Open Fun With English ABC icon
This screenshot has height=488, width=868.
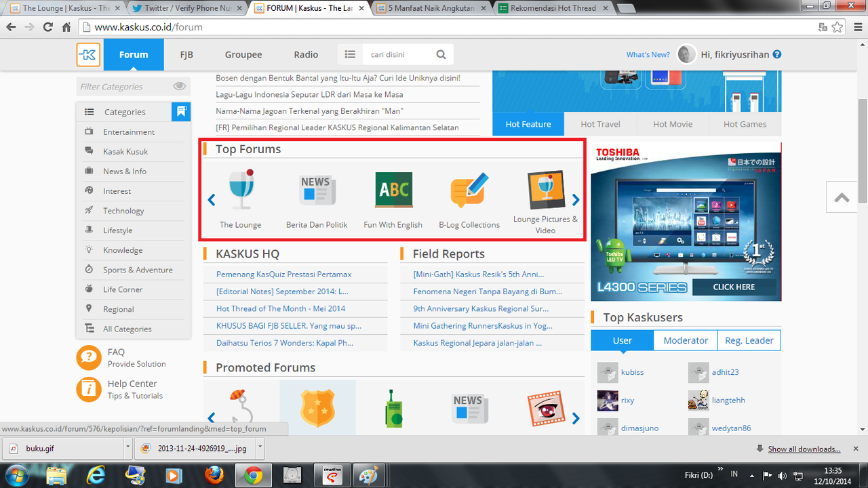pos(393,190)
